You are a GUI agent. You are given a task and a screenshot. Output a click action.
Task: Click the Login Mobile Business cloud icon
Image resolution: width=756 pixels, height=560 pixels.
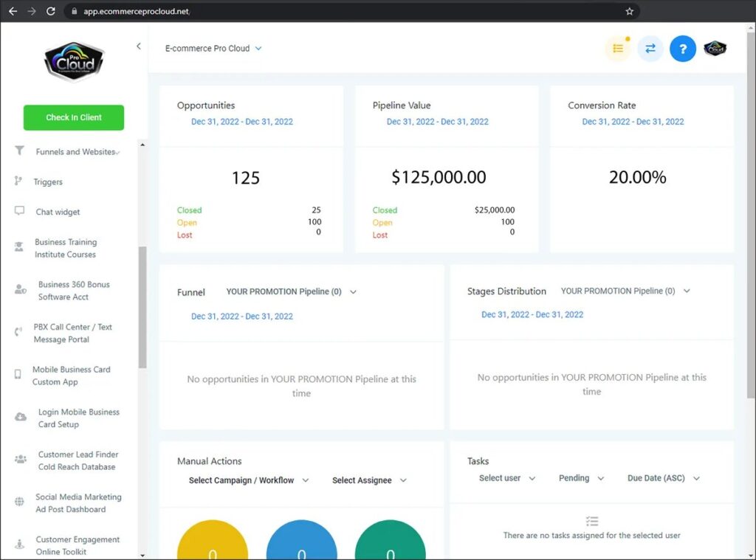(20, 417)
